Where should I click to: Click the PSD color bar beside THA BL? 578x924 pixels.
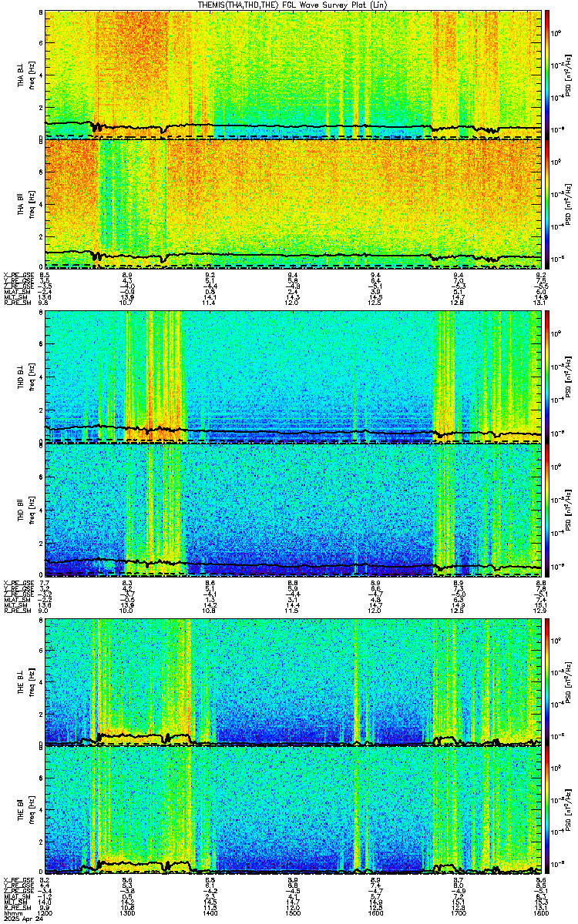(547, 74)
